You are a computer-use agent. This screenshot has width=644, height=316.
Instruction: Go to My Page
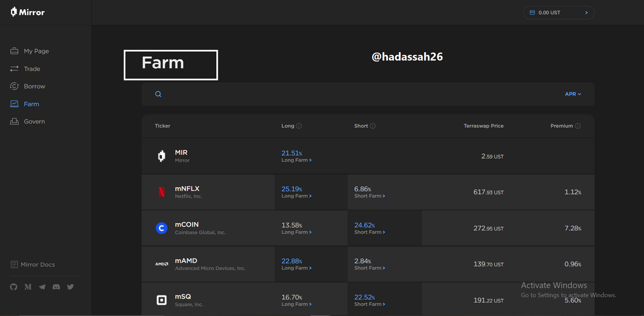coord(36,51)
